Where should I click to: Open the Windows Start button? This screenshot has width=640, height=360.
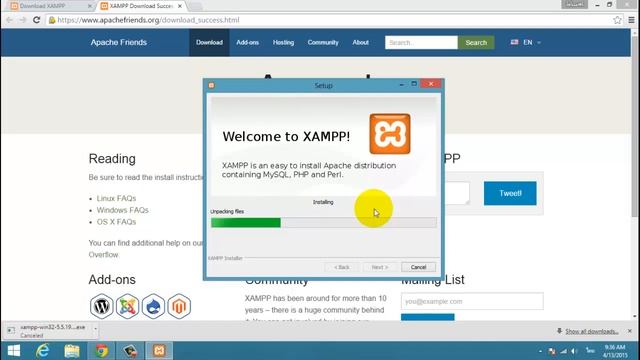(14, 351)
